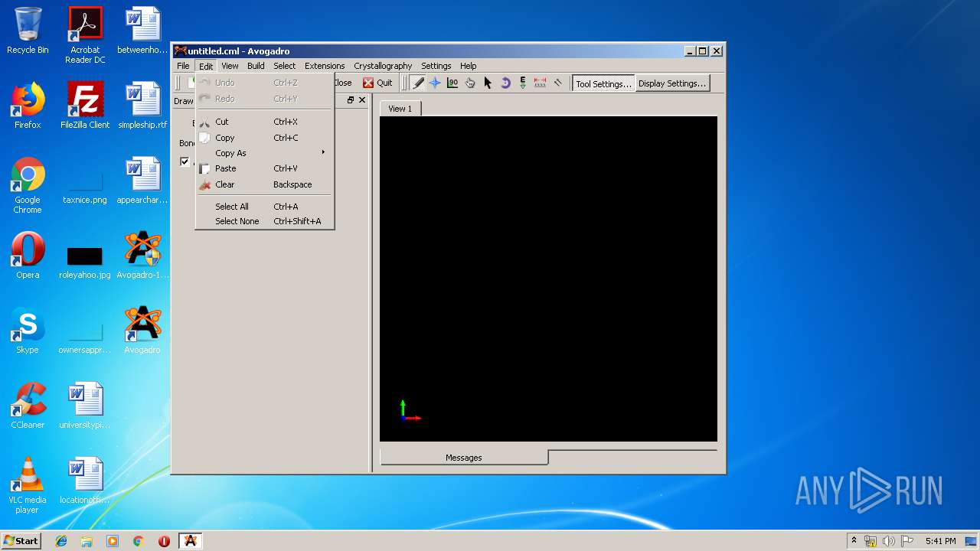This screenshot has height=551, width=980.
Task: Open Internet Explorer from the taskbar
Action: pos(61,541)
